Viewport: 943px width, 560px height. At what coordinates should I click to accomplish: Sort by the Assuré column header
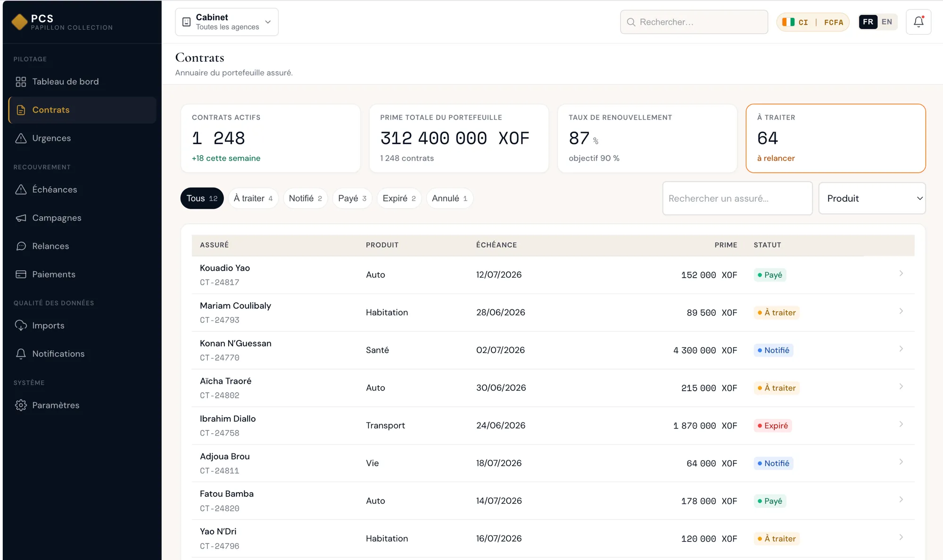click(214, 245)
